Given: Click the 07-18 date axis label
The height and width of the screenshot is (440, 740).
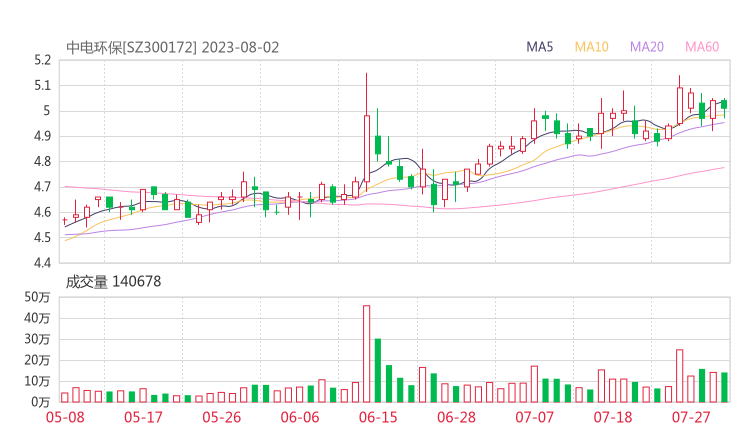Looking at the screenshot, I should pos(613,417).
